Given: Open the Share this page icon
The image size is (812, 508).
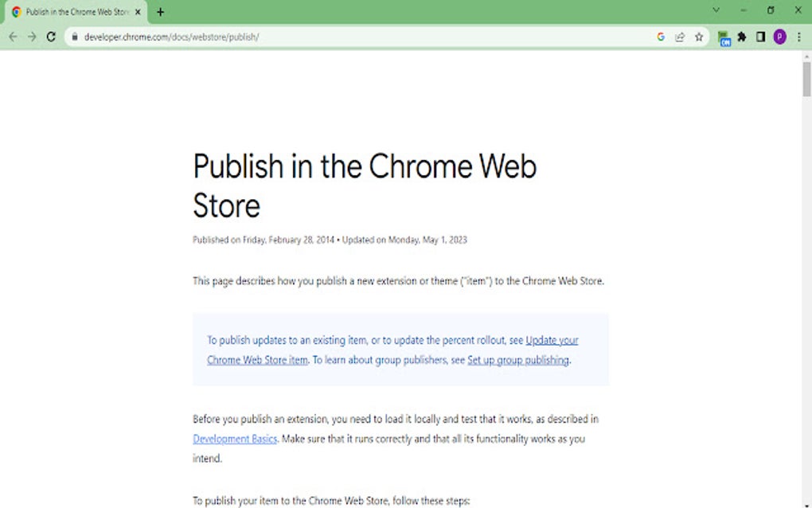Looking at the screenshot, I should [680, 37].
